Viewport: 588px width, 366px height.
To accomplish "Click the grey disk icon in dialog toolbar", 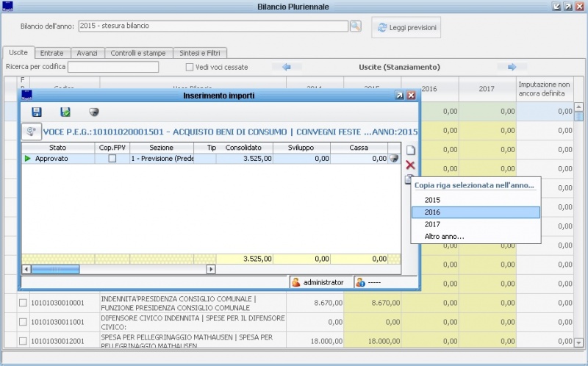I will [93, 112].
